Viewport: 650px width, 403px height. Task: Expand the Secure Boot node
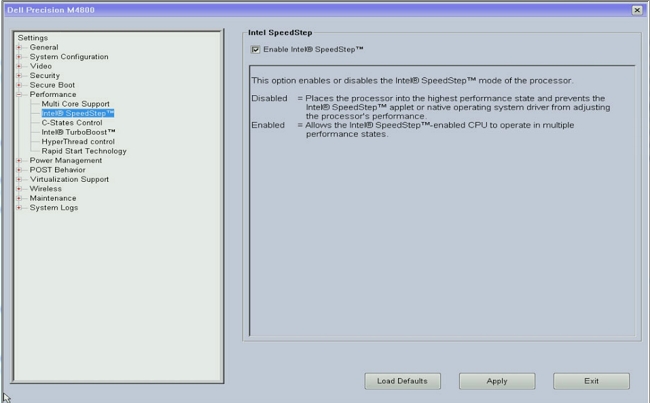point(19,85)
